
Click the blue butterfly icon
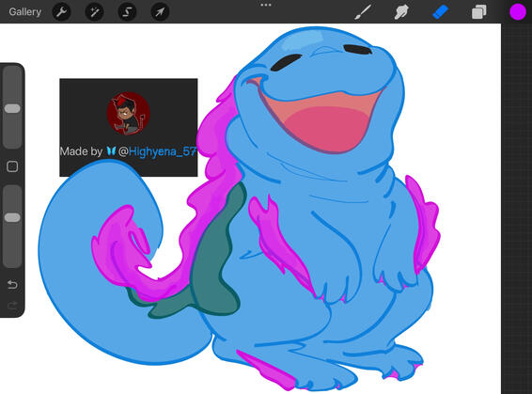111,150
